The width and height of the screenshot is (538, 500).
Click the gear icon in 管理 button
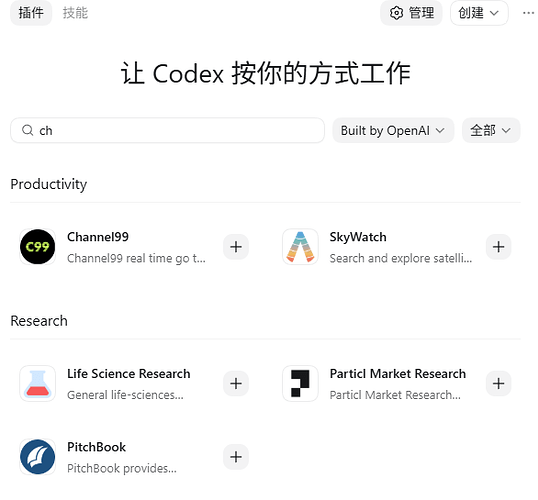click(396, 13)
